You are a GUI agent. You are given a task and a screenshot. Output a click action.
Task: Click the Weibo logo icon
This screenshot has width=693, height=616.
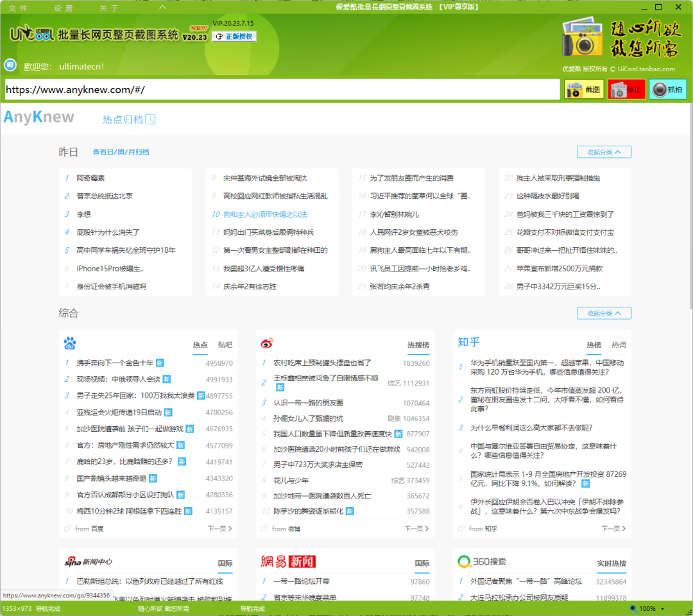click(x=267, y=343)
